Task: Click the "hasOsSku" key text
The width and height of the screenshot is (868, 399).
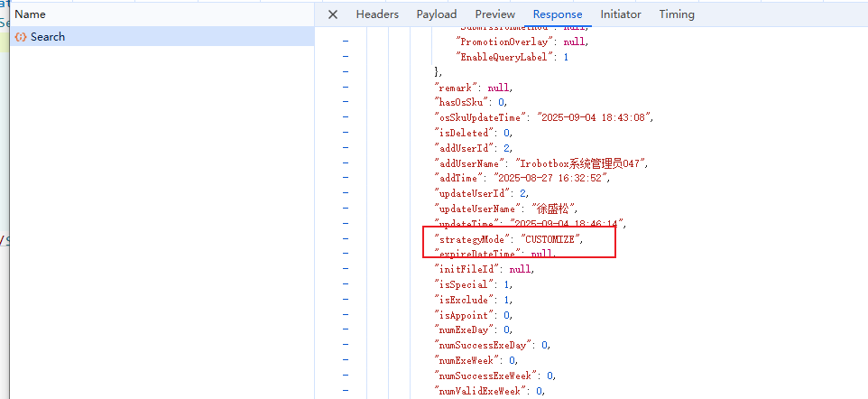Action: click(462, 102)
